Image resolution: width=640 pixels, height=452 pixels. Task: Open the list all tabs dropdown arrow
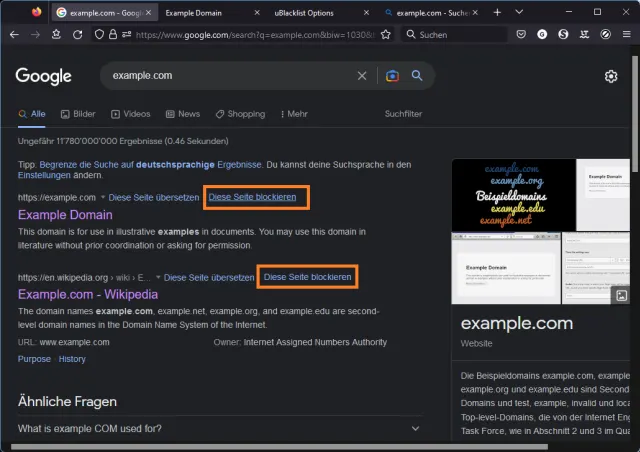(x=521, y=12)
